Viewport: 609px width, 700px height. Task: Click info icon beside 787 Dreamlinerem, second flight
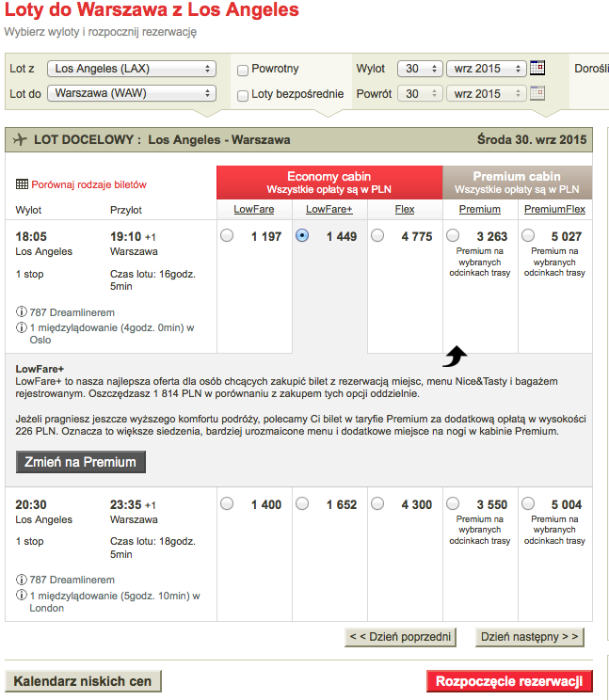[x=21, y=580]
